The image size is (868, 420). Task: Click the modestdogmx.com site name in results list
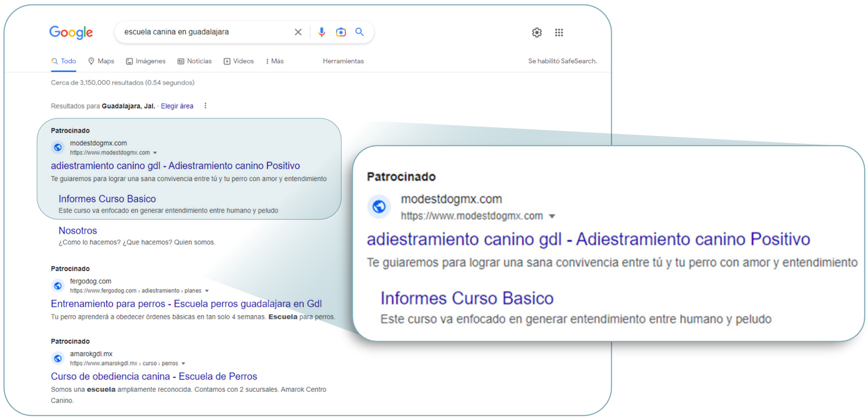click(98, 143)
